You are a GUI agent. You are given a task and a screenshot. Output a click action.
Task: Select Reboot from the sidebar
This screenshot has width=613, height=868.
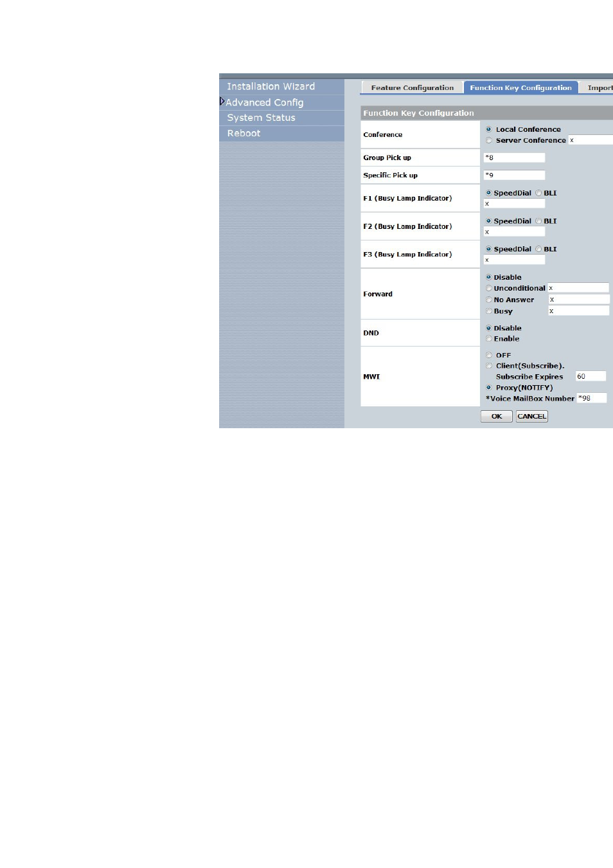[x=244, y=133]
